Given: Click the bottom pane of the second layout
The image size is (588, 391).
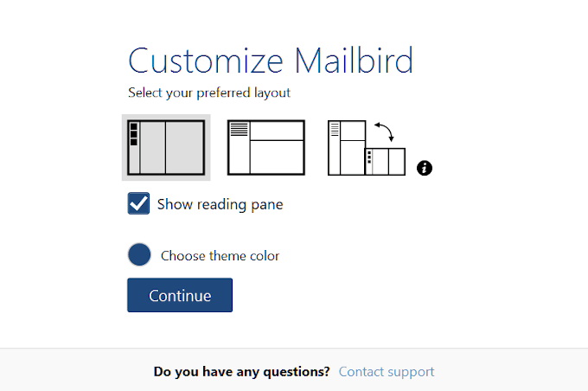Looking at the screenshot, I should pyautogui.click(x=277, y=157).
